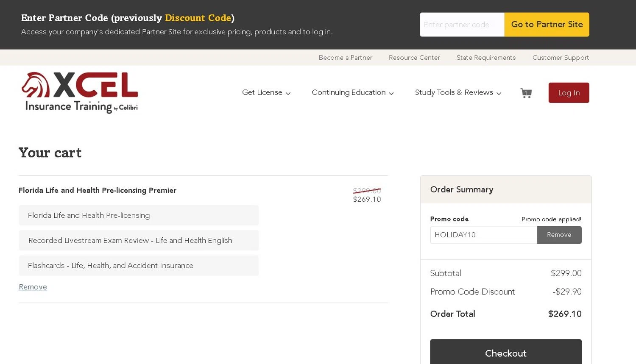Open the Become a Partner link
Screen dimensions: 636x364
tap(345, 58)
